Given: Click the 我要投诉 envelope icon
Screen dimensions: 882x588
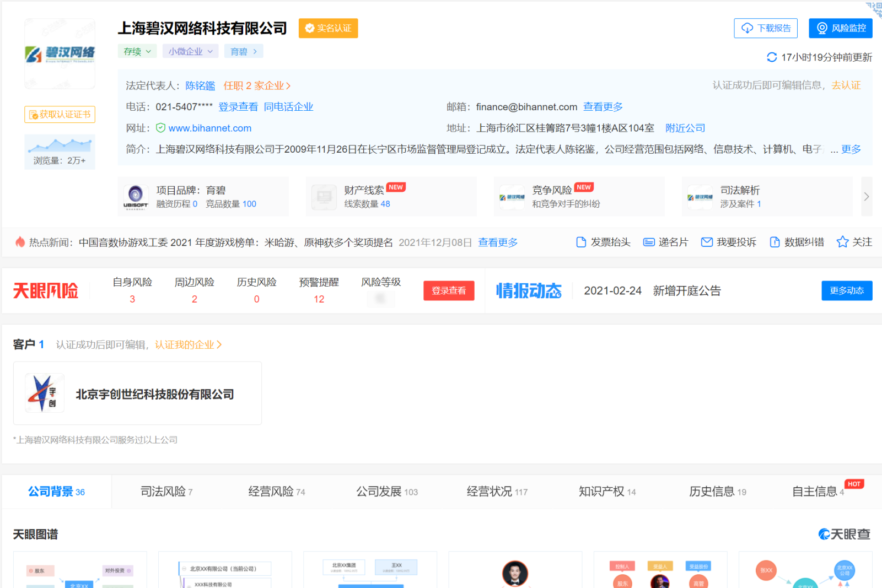Looking at the screenshot, I should coord(707,242).
